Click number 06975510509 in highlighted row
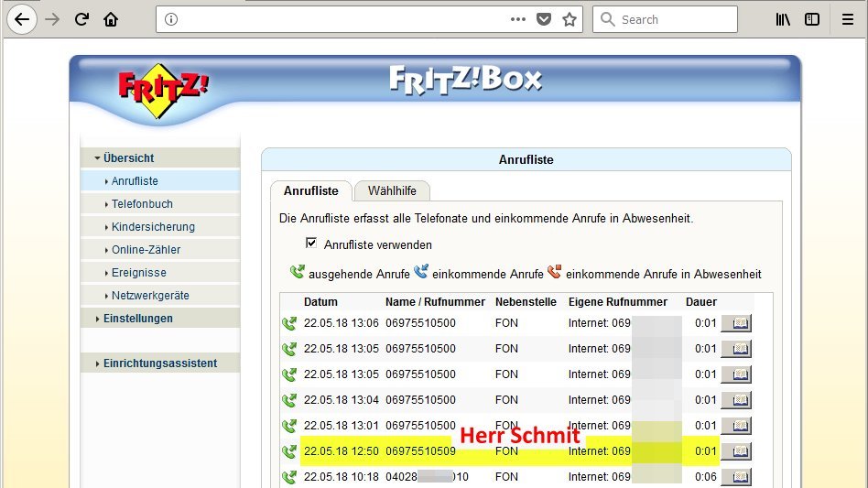Image resolution: width=868 pixels, height=488 pixels. point(420,451)
